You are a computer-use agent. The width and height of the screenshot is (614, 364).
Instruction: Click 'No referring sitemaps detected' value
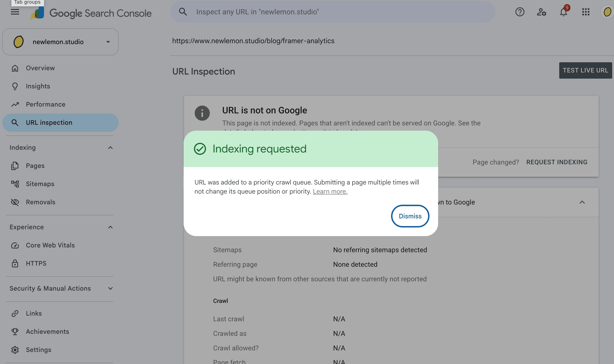pos(380,250)
